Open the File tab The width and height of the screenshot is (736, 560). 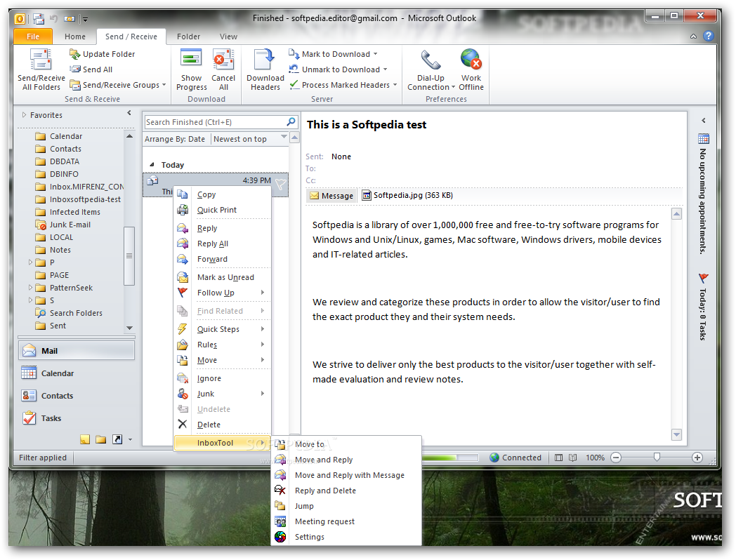tap(33, 36)
